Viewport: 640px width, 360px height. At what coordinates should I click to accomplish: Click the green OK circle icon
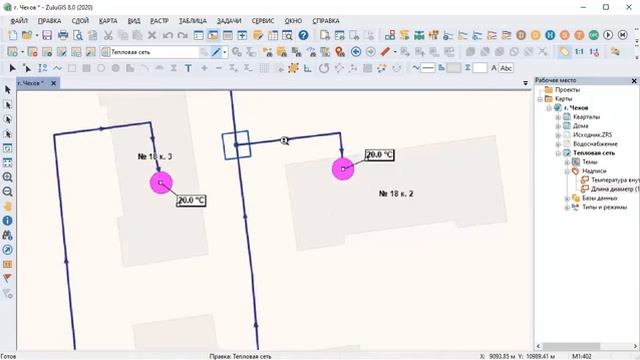coord(593,35)
